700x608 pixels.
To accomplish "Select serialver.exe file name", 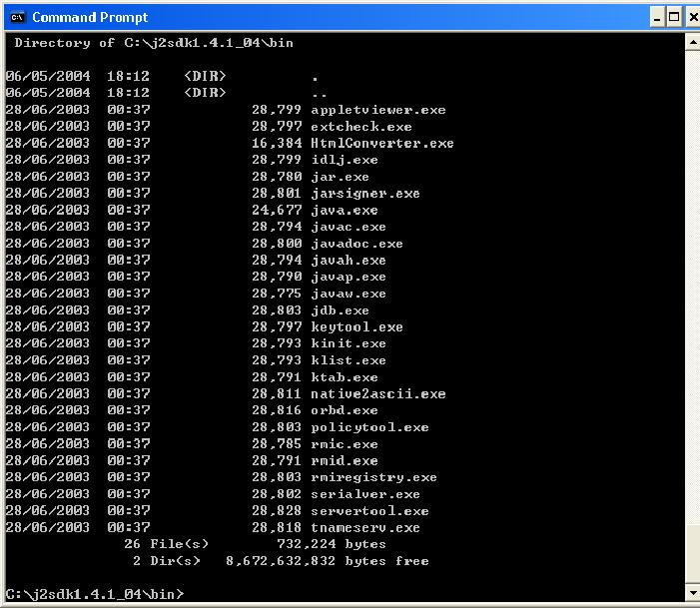I will tap(365, 494).
